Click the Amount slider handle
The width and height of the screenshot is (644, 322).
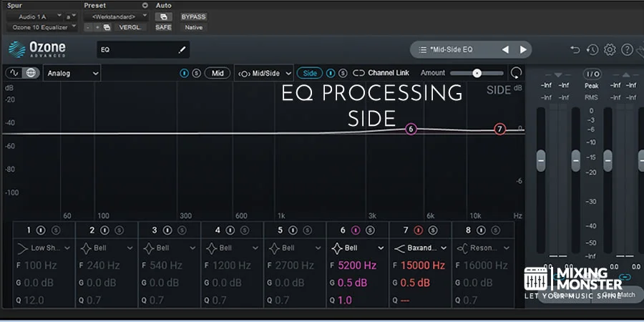click(x=477, y=73)
